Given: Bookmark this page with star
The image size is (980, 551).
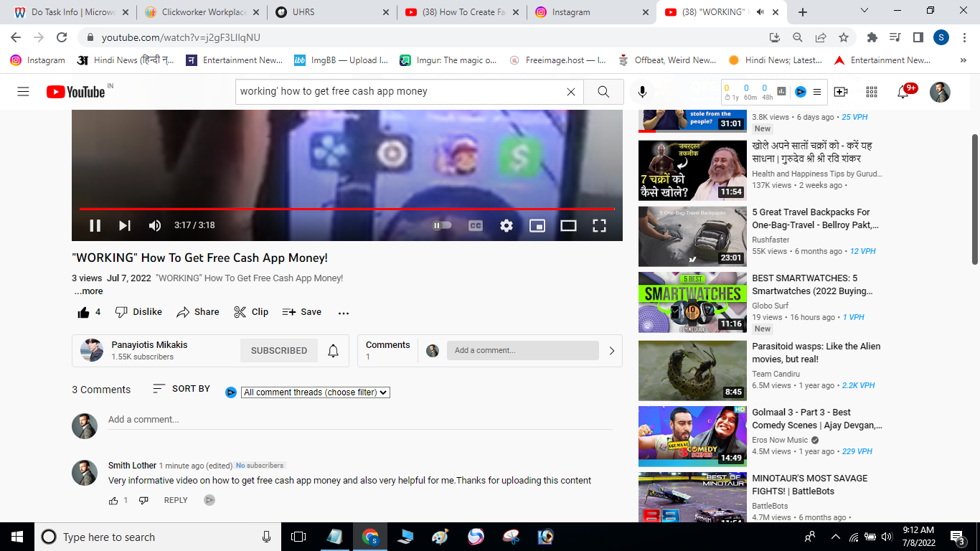Looking at the screenshot, I should pos(844,37).
